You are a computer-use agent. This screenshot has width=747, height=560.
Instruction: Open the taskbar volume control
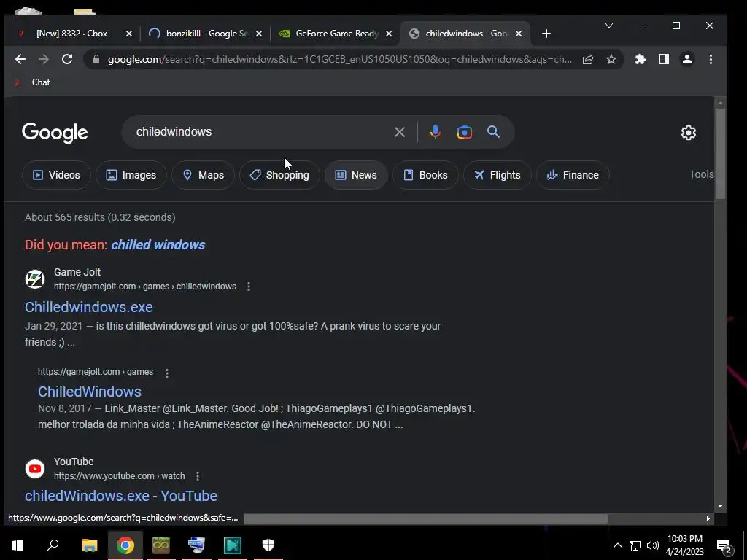653,545
